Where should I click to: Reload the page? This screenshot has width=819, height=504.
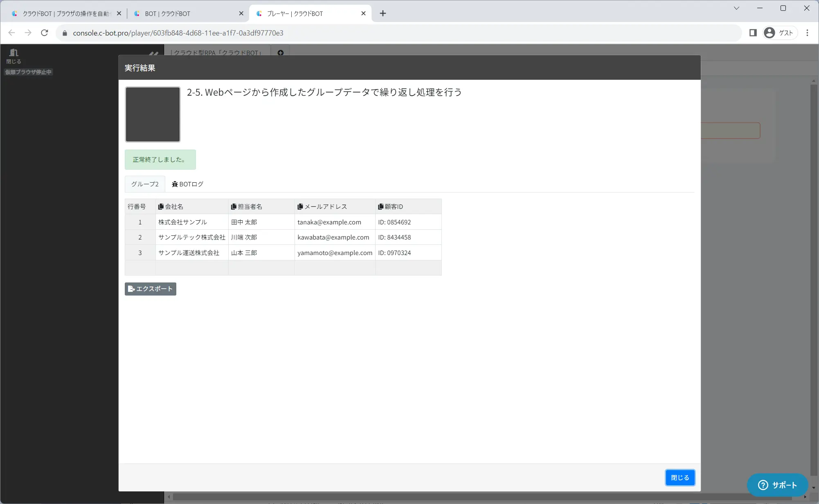[x=45, y=33]
